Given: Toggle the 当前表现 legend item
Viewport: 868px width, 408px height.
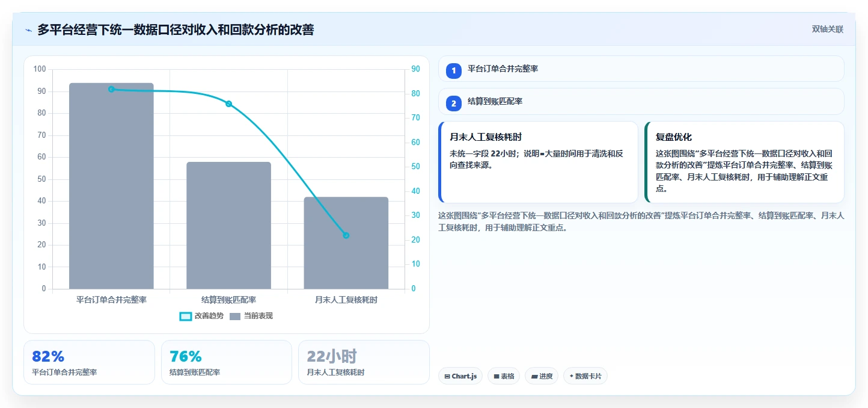Looking at the screenshot, I should (251, 316).
